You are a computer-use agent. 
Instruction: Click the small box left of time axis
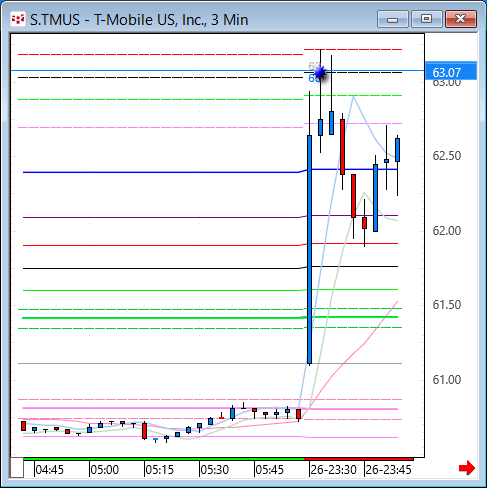[x=17, y=468]
